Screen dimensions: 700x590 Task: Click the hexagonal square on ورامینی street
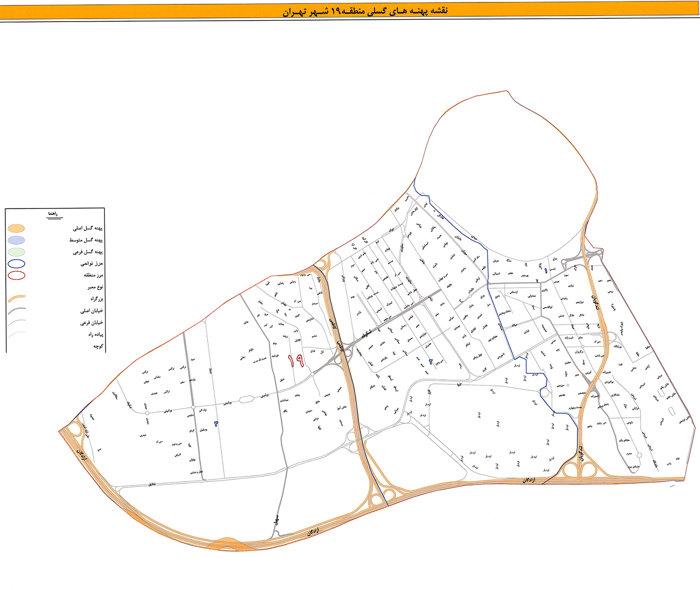tap(246, 399)
